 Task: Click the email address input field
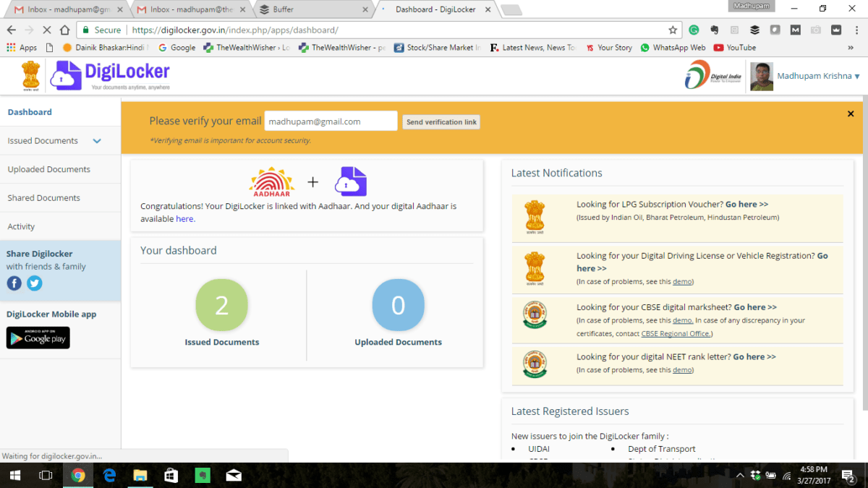click(x=331, y=121)
